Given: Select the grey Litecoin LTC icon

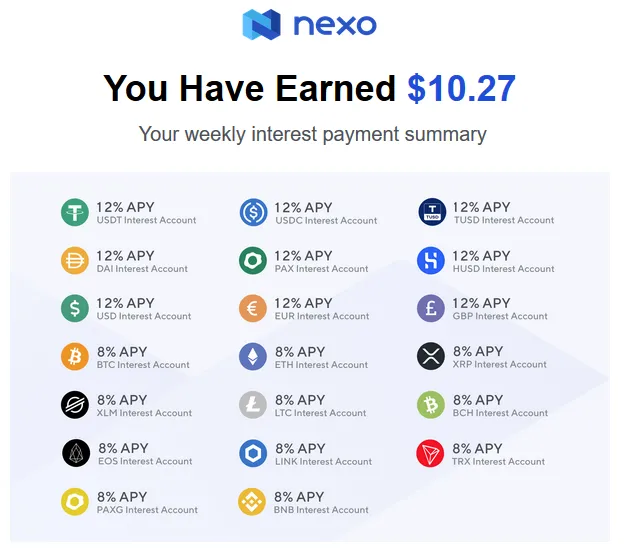Looking at the screenshot, I should (253, 404).
